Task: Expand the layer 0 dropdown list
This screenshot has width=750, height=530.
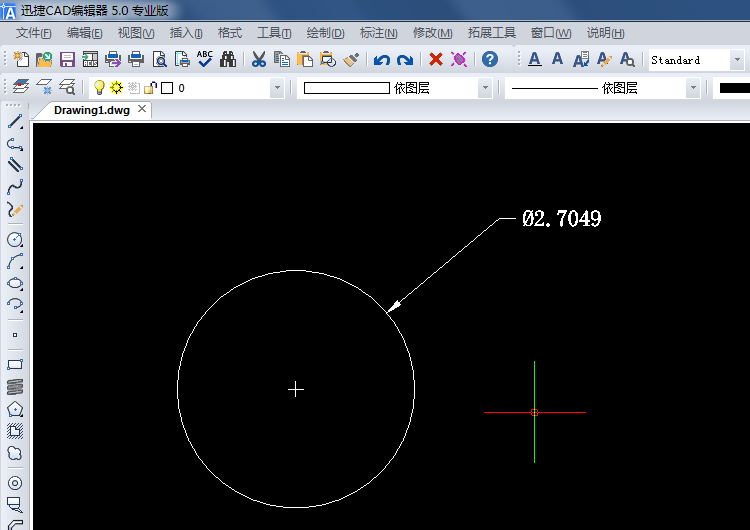Action: (277, 88)
